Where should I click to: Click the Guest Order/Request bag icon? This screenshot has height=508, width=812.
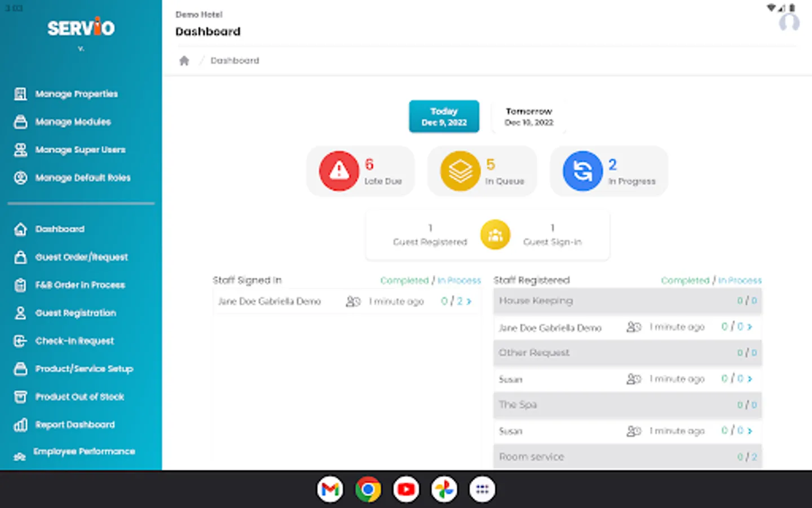click(20, 257)
